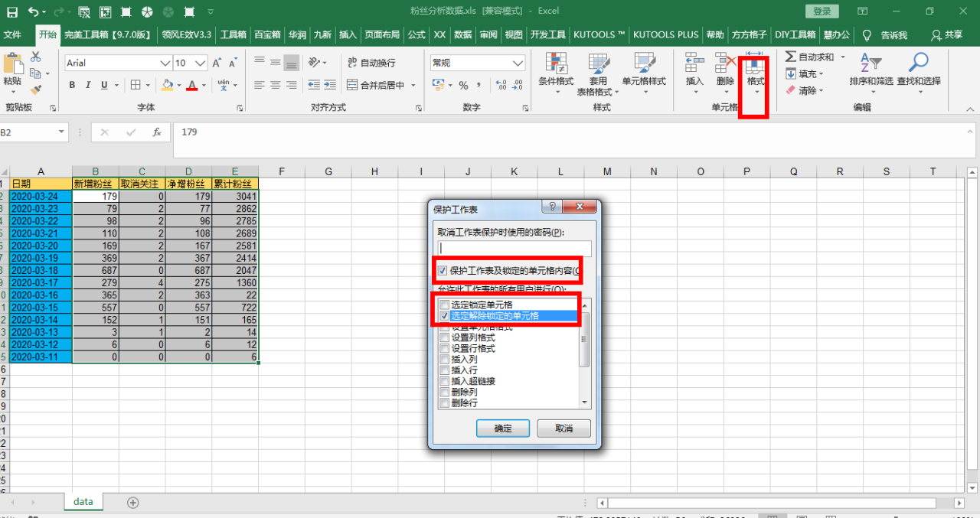980x518 pixels.
Task: Toggle Underline formatting
Action: click(x=103, y=85)
